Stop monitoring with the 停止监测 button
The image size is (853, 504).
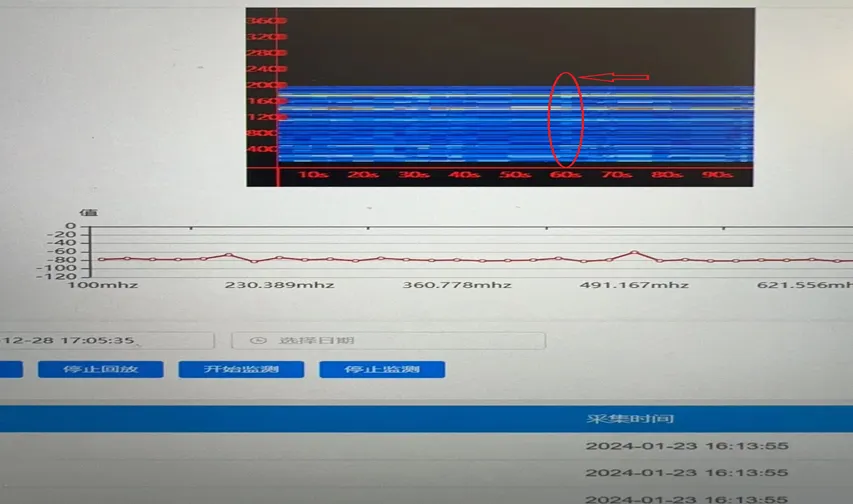click(x=382, y=370)
